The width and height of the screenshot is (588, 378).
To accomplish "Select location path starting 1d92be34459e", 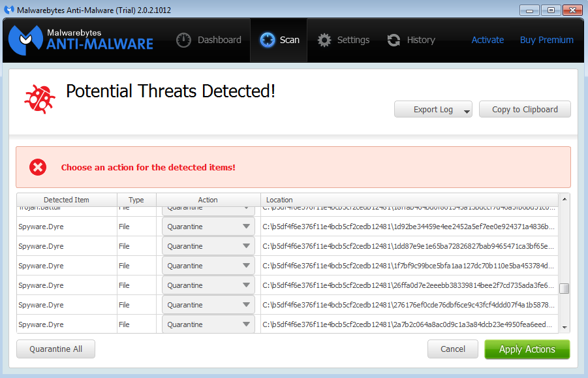I will tap(409, 227).
